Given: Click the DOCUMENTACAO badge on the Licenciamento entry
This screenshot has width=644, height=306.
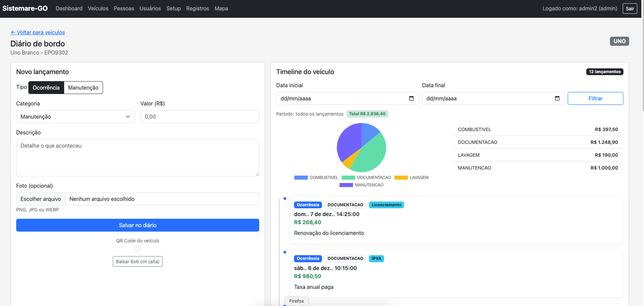Looking at the screenshot, I should (345, 205).
